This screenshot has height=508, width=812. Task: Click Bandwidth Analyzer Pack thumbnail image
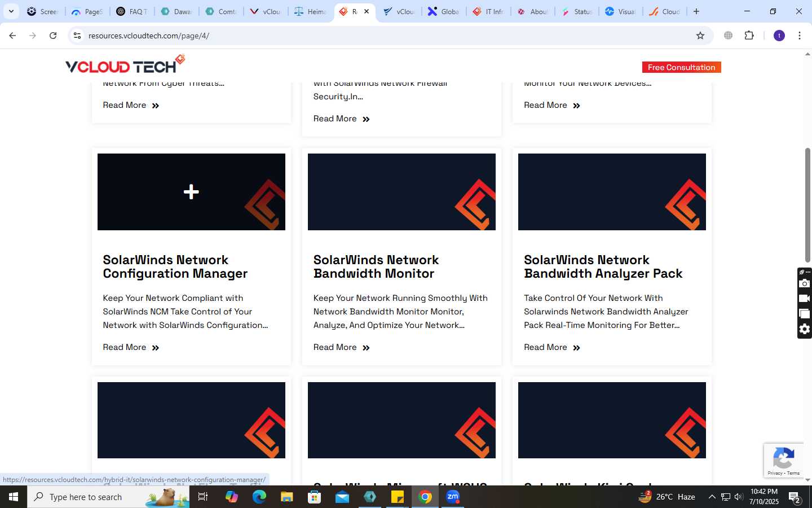(612, 192)
